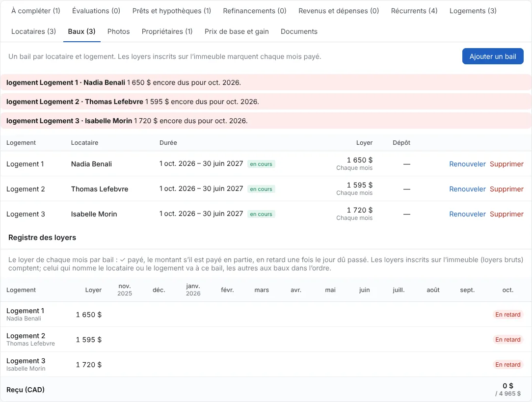Open the Récurrents (4) tab
This screenshot has height=402, width=532.
(414, 11)
